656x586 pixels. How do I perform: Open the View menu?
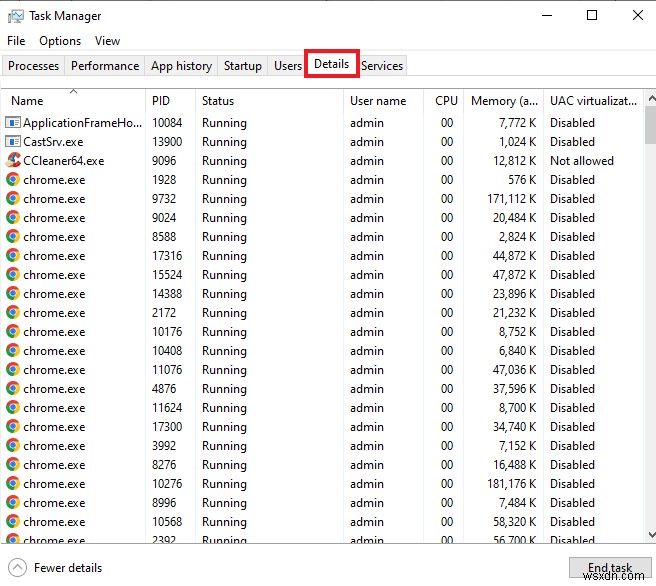point(107,41)
